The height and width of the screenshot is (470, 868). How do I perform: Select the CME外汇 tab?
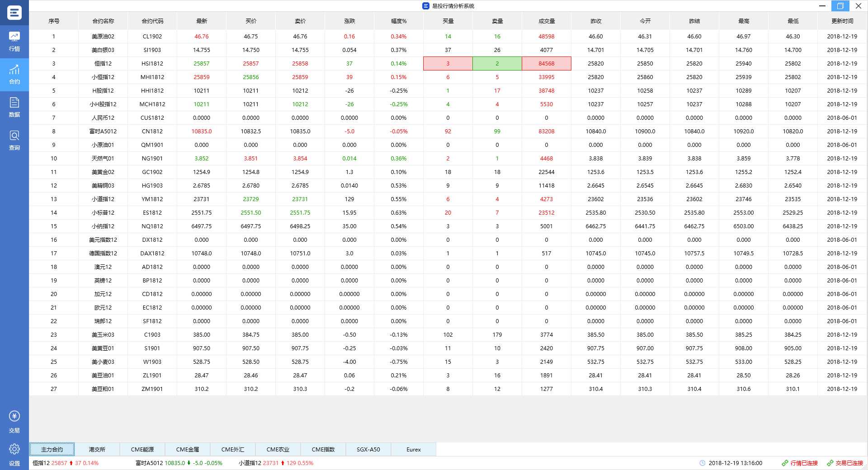tap(233, 449)
